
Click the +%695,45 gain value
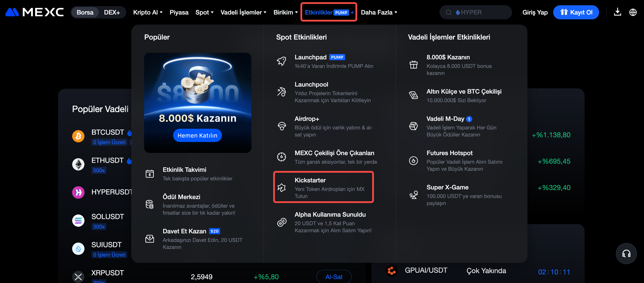coord(554,161)
